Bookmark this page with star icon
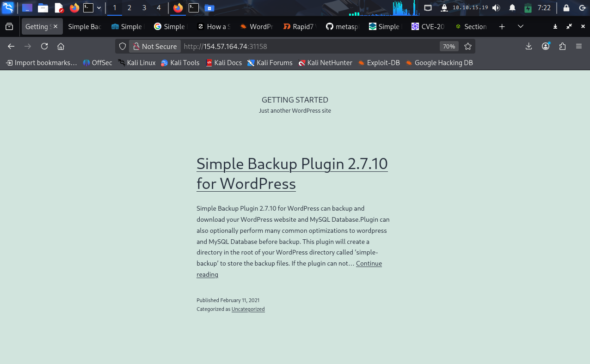The image size is (590, 364). pyautogui.click(x=468, y=46)
